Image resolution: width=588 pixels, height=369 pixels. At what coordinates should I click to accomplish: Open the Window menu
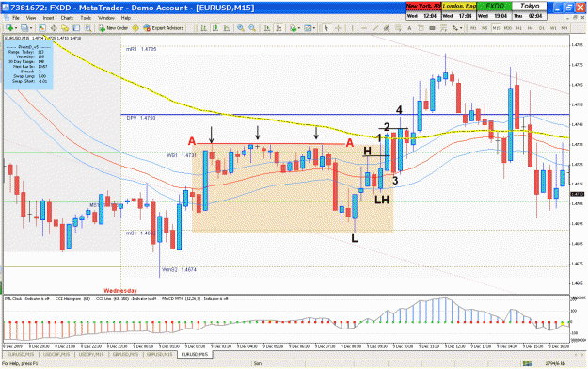(x=106, y=18)
